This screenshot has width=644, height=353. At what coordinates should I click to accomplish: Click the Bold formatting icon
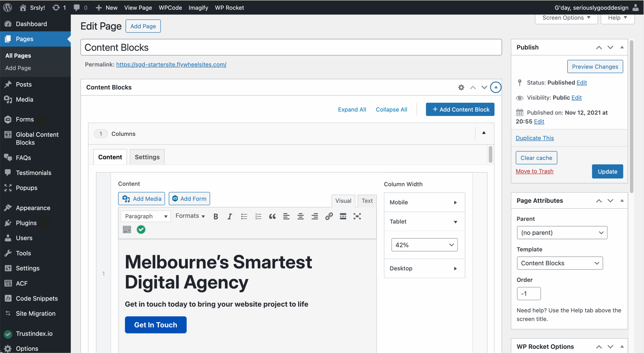click(x=216, y=216)
